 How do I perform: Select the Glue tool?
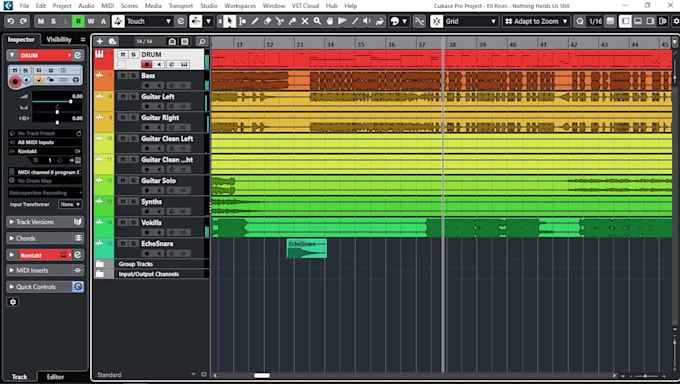(293, 21)
